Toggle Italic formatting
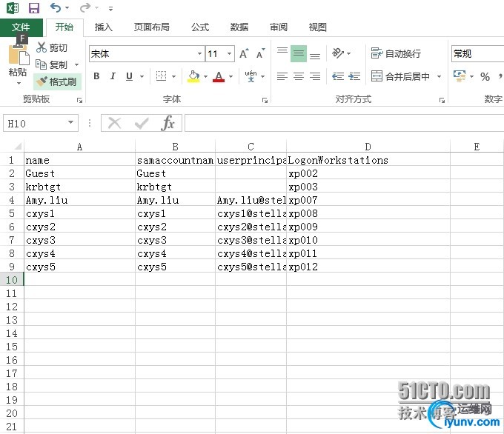504x434 pixels. 113,76
